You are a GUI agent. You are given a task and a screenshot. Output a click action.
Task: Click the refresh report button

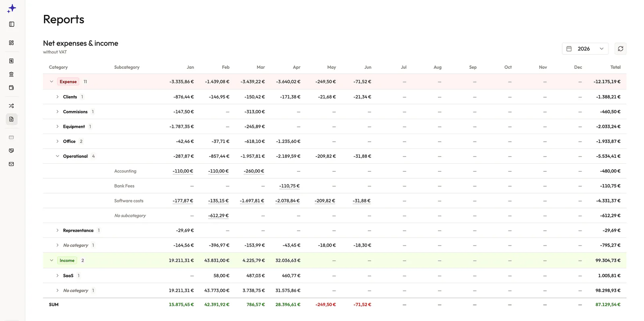(620, 49)
